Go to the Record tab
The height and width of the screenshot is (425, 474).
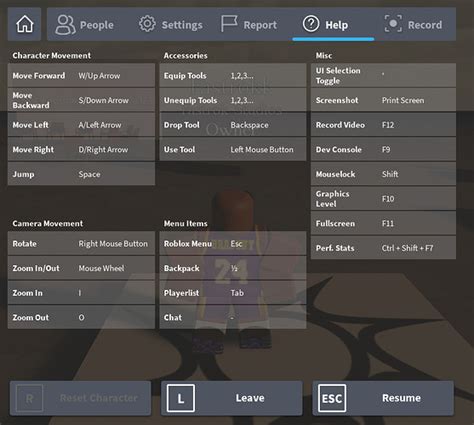[x=414, y=25]
